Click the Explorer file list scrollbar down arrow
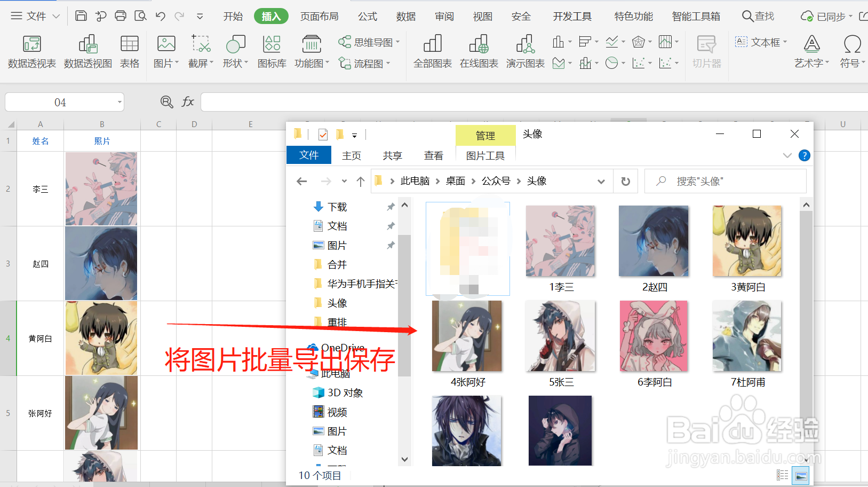This screenshot has width=868, height=487. [806, 460]
